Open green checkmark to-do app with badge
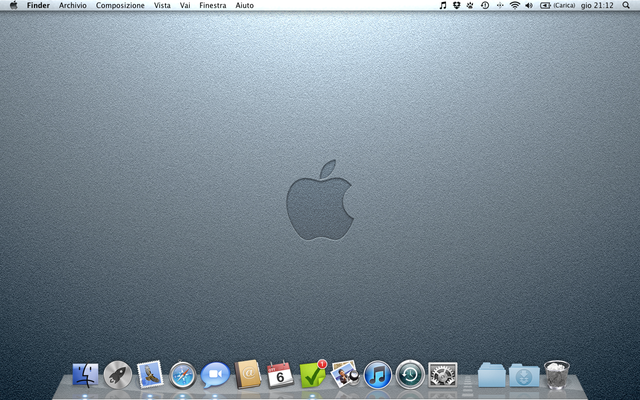Viewport: 640px width, 400px height. [x=313, y=374]
